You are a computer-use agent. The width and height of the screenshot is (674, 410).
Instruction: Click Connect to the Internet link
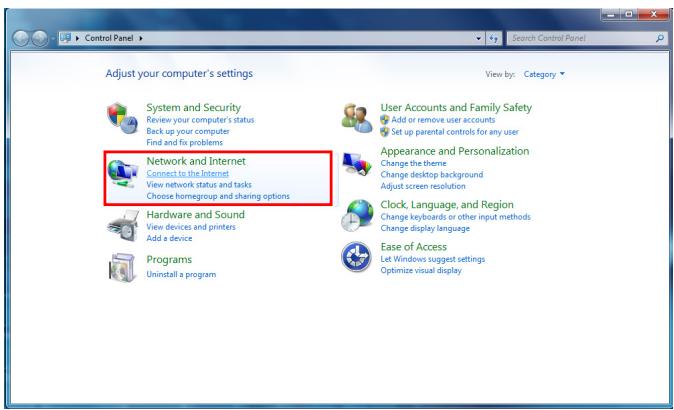tap(187, 173)
